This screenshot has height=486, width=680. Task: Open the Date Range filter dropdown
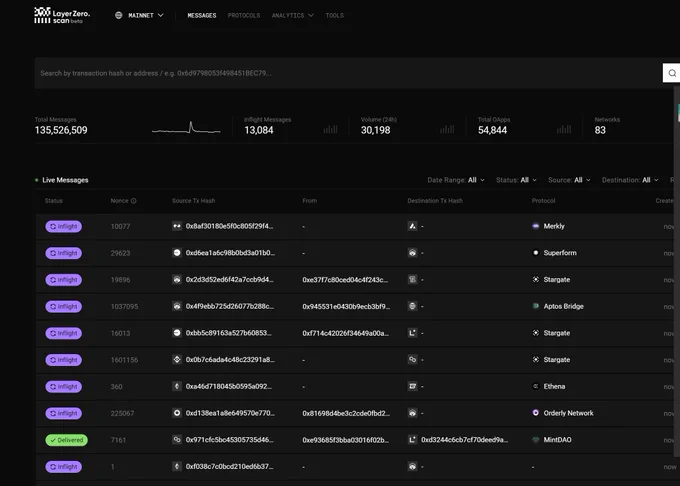pos(456,180)
